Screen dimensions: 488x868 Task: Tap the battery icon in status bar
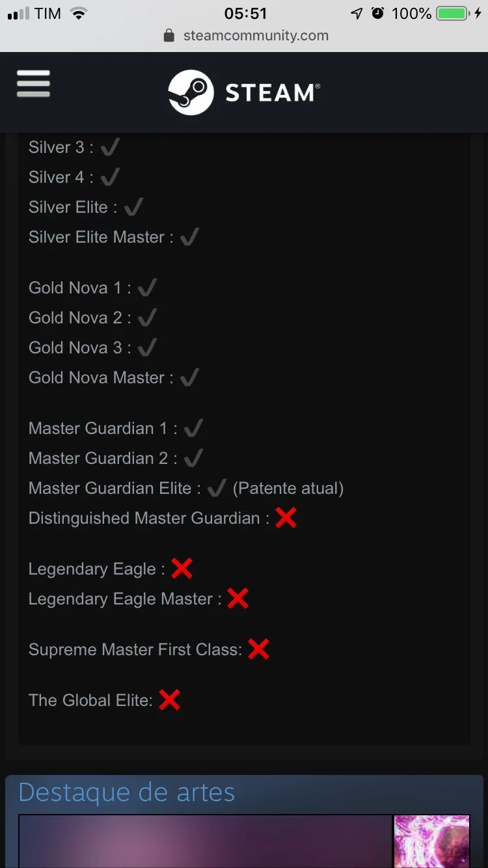coord(455,13)
